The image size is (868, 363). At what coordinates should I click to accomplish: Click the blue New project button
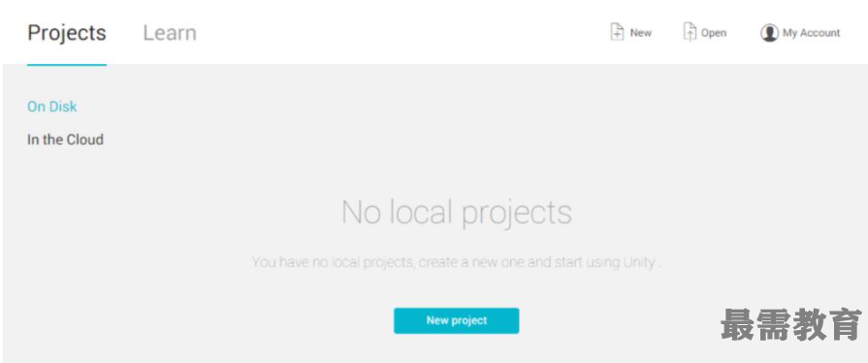(456, 320)
